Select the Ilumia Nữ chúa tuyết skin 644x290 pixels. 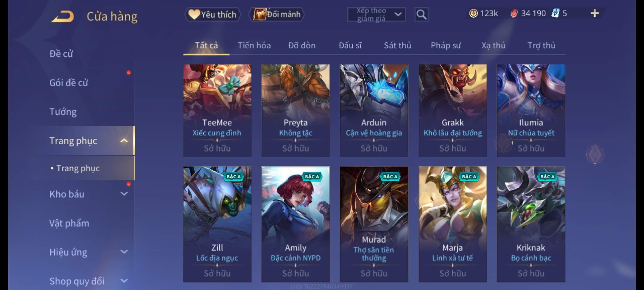pyautogui.click(x=531, y=111)
